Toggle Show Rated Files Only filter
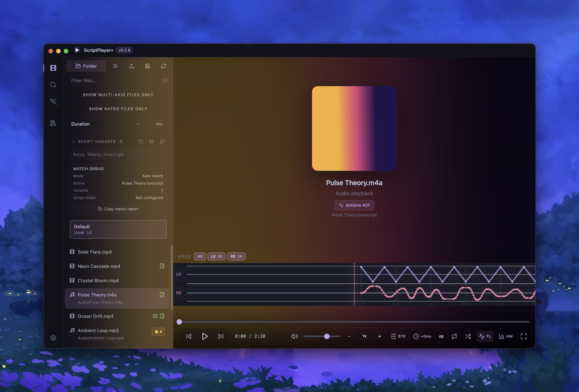Viewport: 579px width, 392px height. (x=118, y=109)
